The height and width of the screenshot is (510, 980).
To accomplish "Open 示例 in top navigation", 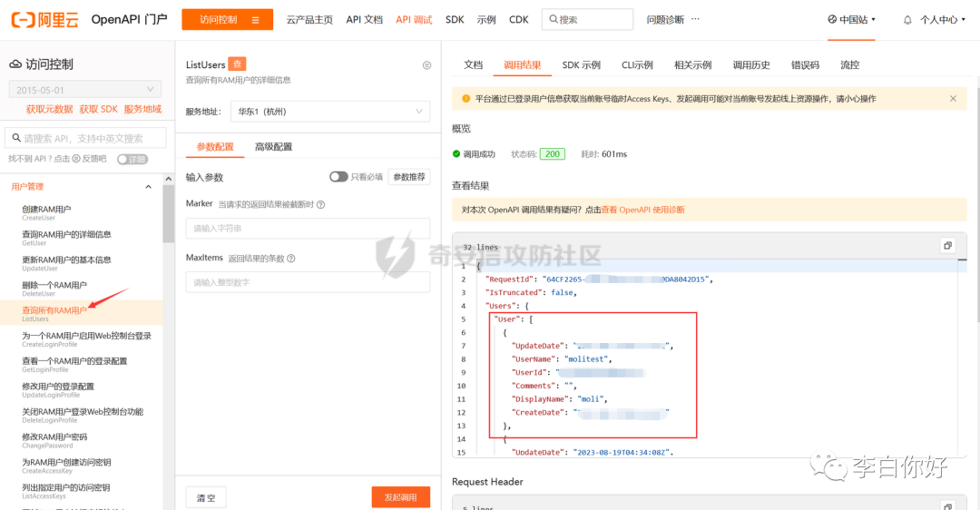I will [x=485, y=19].
